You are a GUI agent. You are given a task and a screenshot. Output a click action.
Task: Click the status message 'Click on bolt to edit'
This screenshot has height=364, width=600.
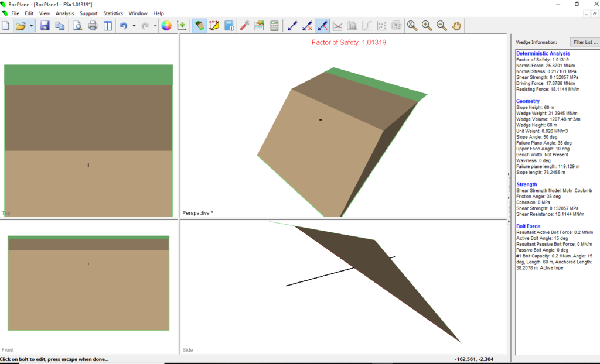click(54, 359)
